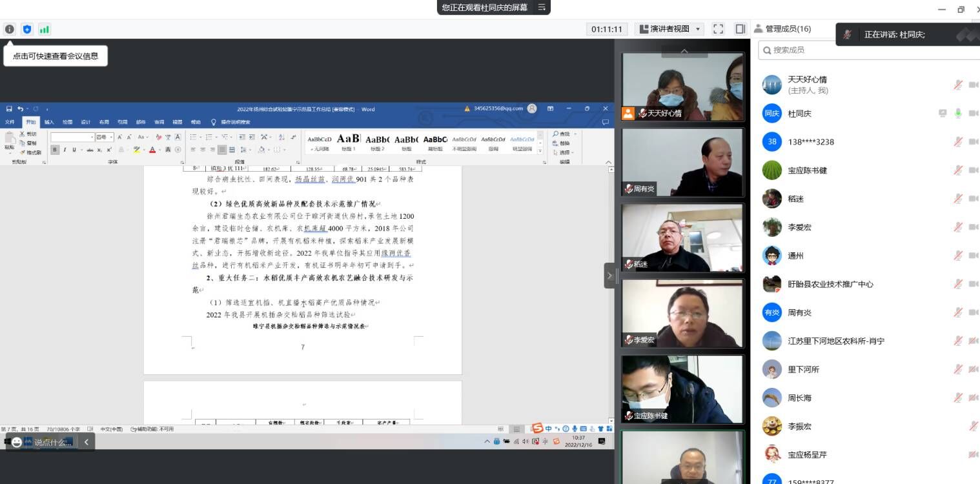
Task: Click the blue security shield icon
Action: coord(27,29)
